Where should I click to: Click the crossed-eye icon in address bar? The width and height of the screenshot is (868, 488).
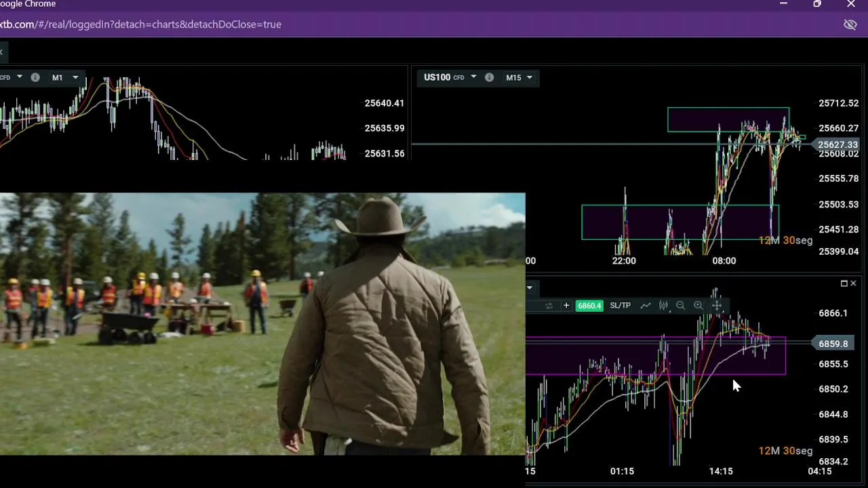850,24
